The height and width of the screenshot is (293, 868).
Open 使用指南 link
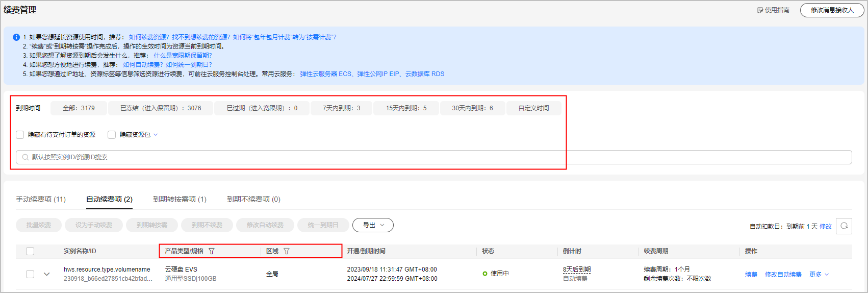point(777,10)
